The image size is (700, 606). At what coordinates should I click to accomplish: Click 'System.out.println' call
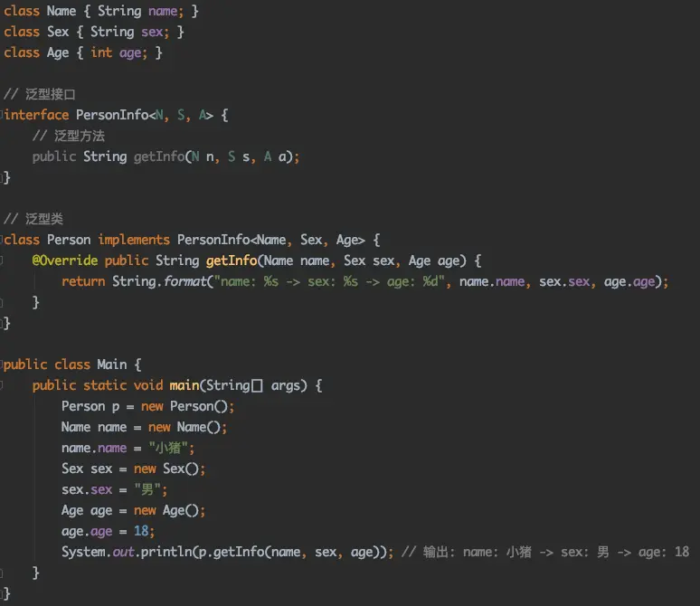(x=127, y=552)
